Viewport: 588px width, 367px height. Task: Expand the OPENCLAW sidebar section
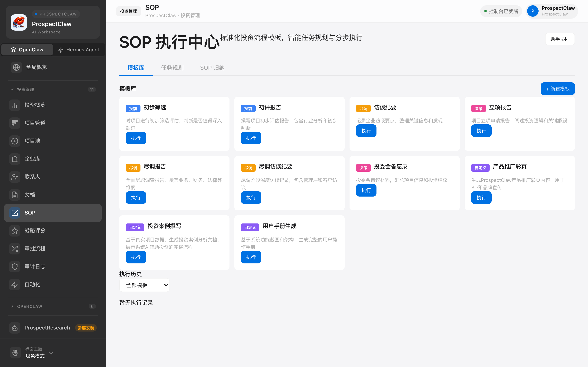(29, 306)
